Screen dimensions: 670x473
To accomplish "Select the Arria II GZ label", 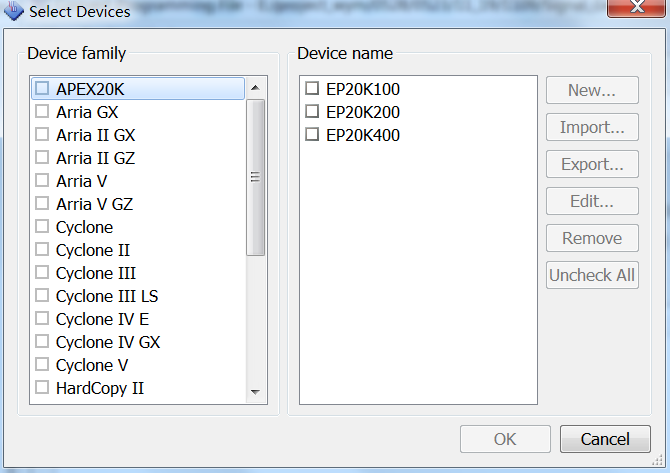I will click(96, 159).
